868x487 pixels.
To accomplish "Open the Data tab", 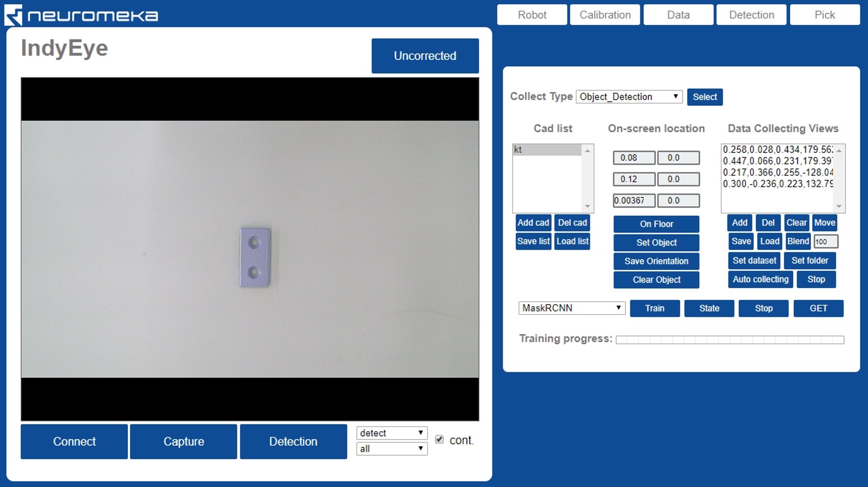I will (678, 15).
